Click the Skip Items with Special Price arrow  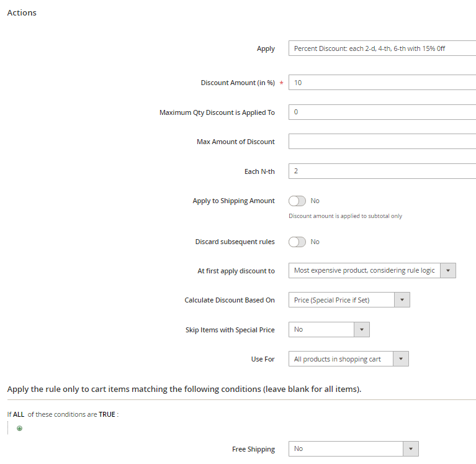(362, 329)
